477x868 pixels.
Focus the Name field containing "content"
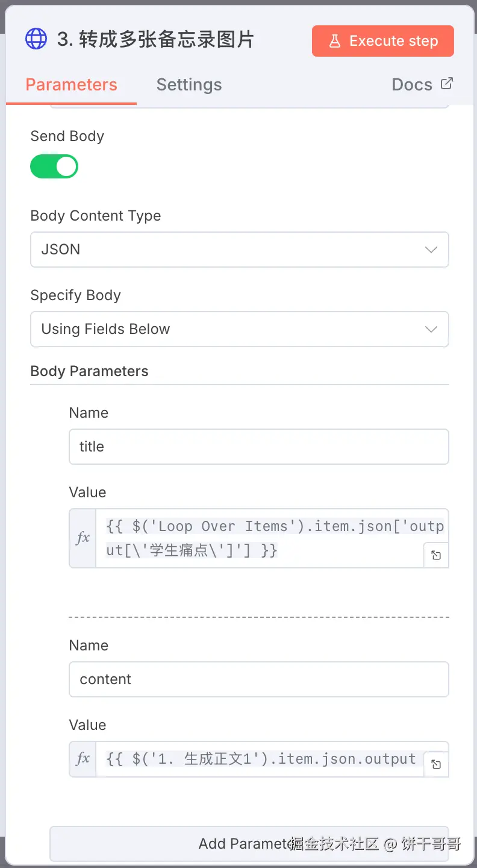[x=258, y=679]
